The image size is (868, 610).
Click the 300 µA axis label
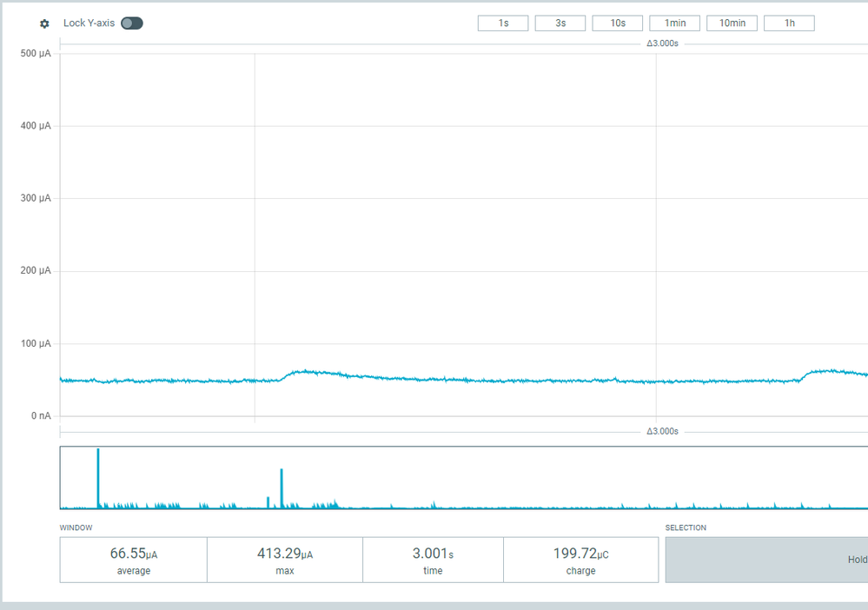tap(36, 198)
